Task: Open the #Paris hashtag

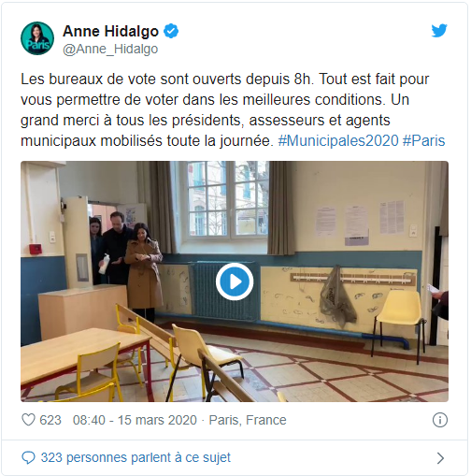Action: [x=423, y=140]
